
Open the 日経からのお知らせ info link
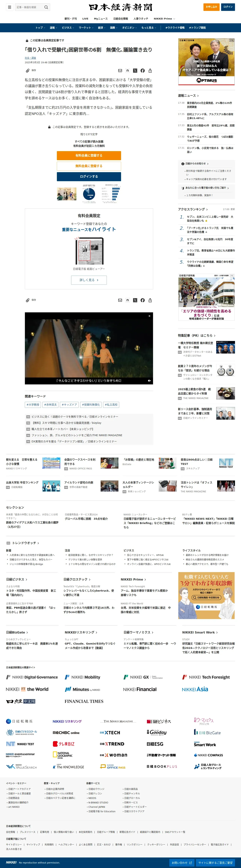195,164
